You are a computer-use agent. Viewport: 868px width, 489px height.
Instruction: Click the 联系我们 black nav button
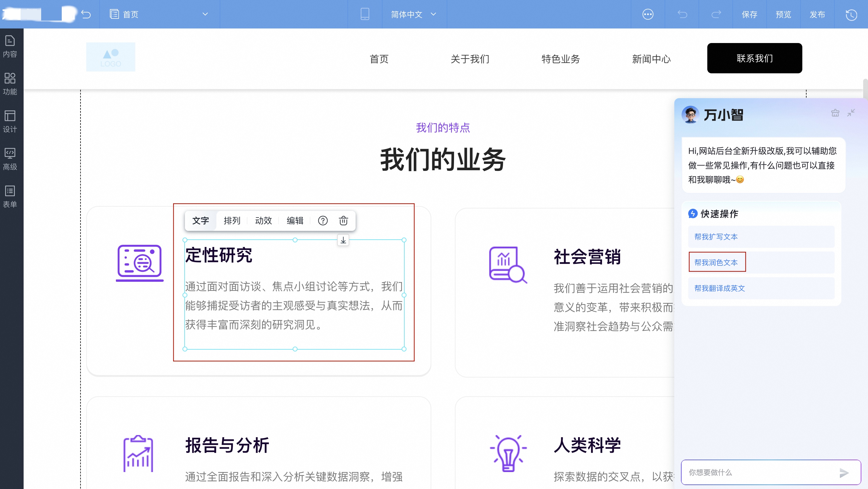pyautogui.click(x=755, y=58)
